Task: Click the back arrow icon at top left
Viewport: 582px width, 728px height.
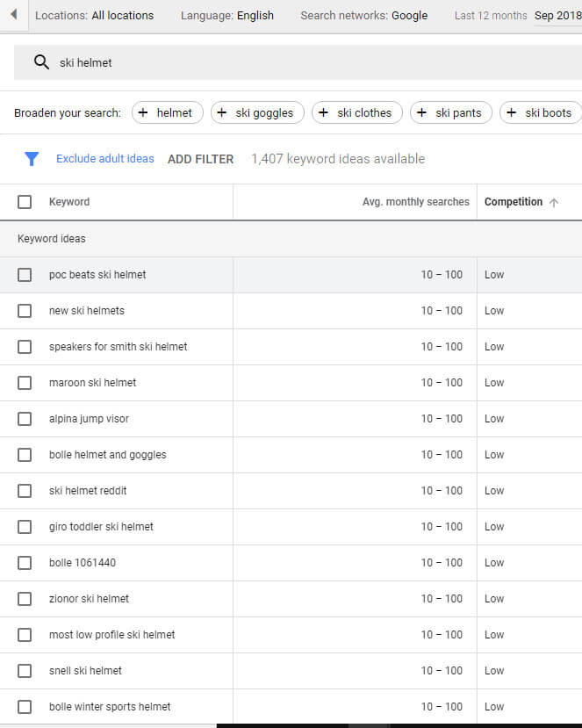Action: [x=13, y=15]
